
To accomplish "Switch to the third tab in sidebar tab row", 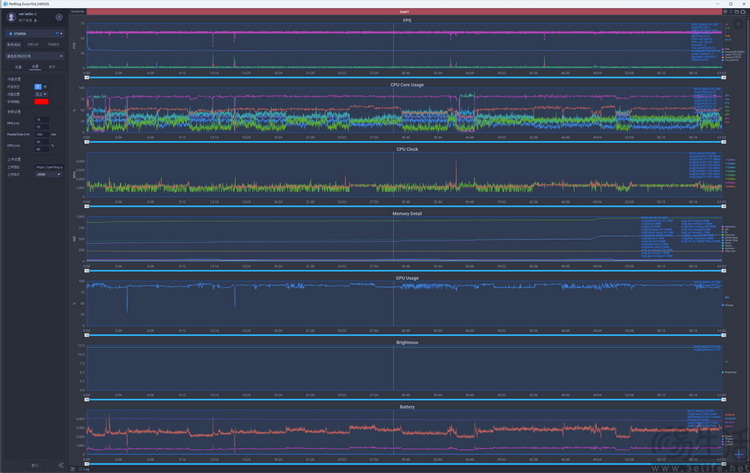I will click(53, 44).
